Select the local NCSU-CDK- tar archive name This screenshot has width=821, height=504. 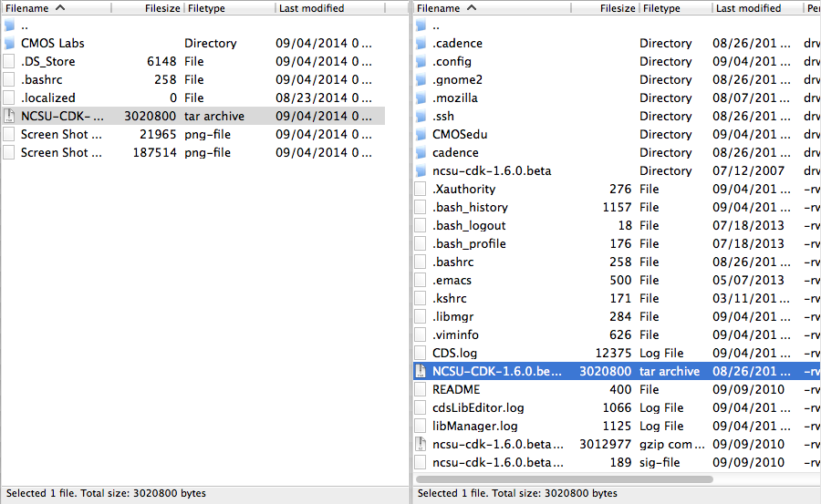pos(62,116)
